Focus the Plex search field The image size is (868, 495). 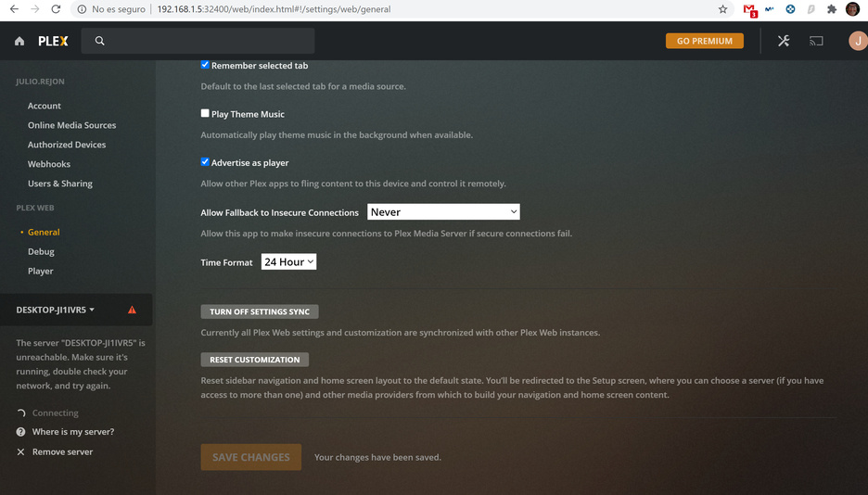pyautogui.click(x=198, y=41)
